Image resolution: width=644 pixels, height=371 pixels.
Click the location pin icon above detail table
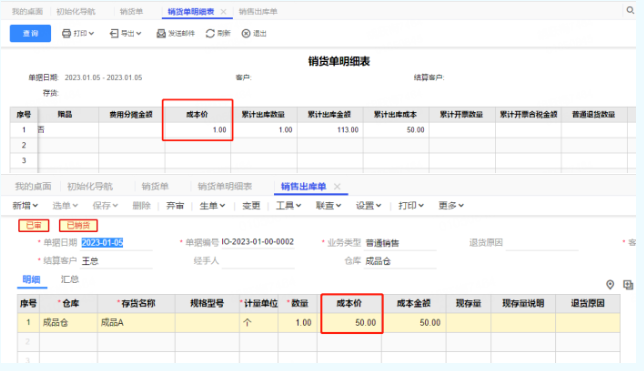coord(610,284)
